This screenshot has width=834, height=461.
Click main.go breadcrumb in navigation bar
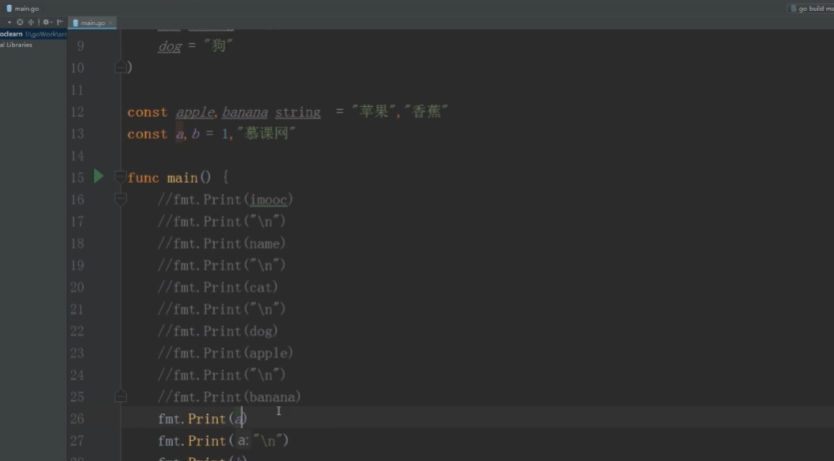tap(27, 7)
